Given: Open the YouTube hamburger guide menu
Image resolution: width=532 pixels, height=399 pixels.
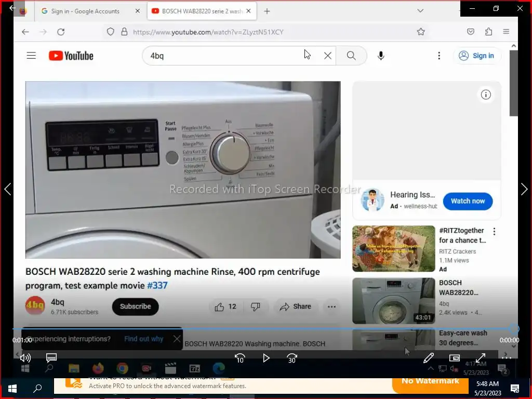Looking at the screenshot, I should (x=31, y=55).
